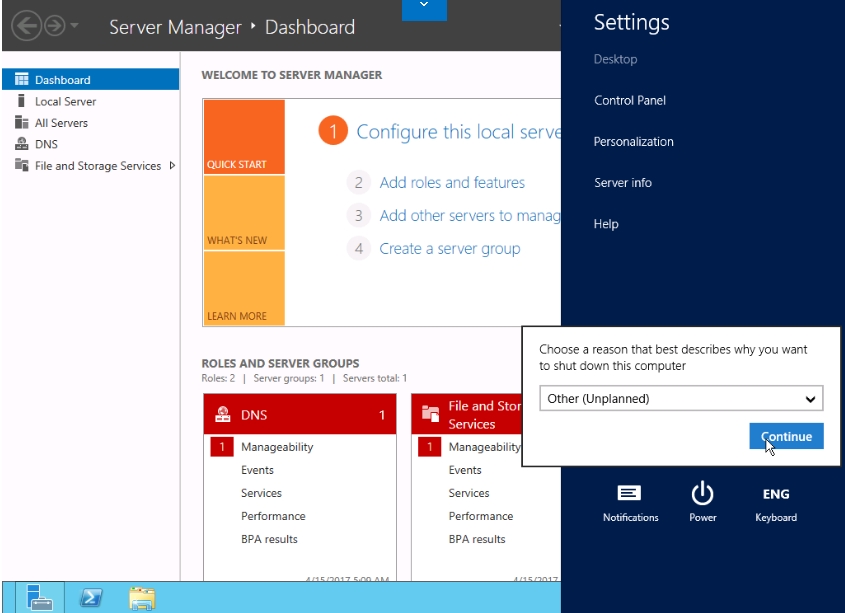Click the All Servers icon in sidebar

point(22,122)
